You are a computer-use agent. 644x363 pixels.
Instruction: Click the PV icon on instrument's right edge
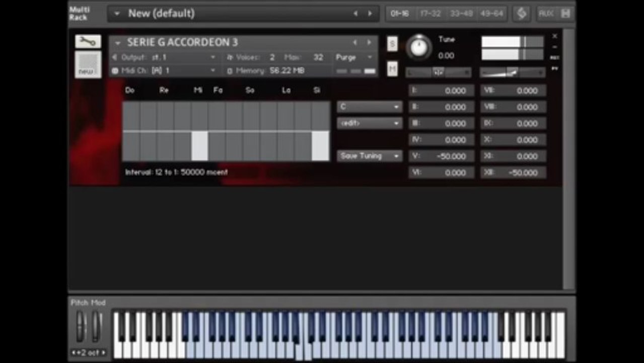click(554, 68)
